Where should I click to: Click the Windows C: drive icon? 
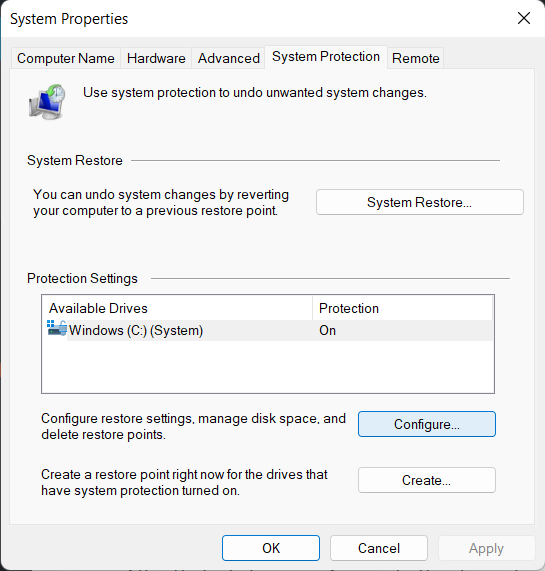pos(57,328)
